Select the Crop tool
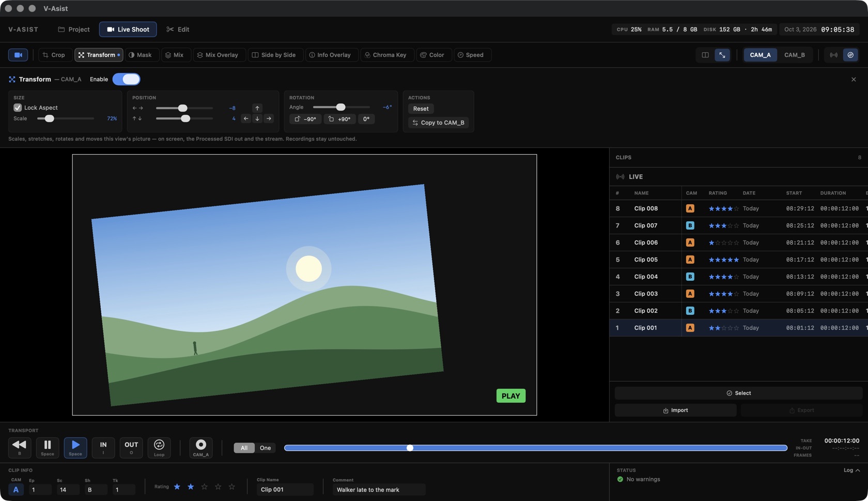 (x=54, y=55)
